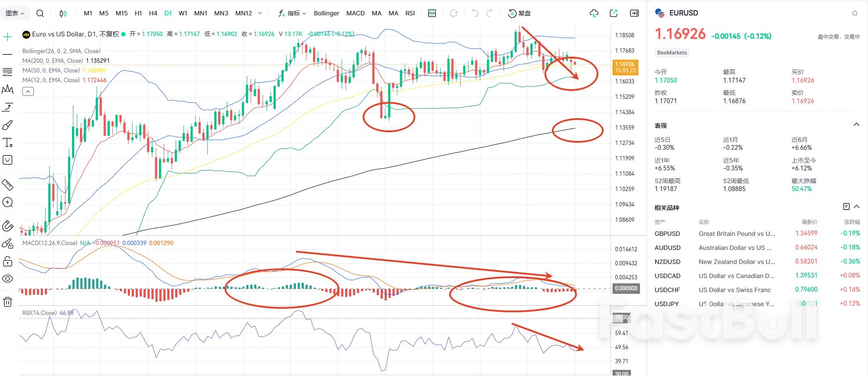868x376 pixels.
Task: Collapse the indicator legend list
Action: coord(28,91)
